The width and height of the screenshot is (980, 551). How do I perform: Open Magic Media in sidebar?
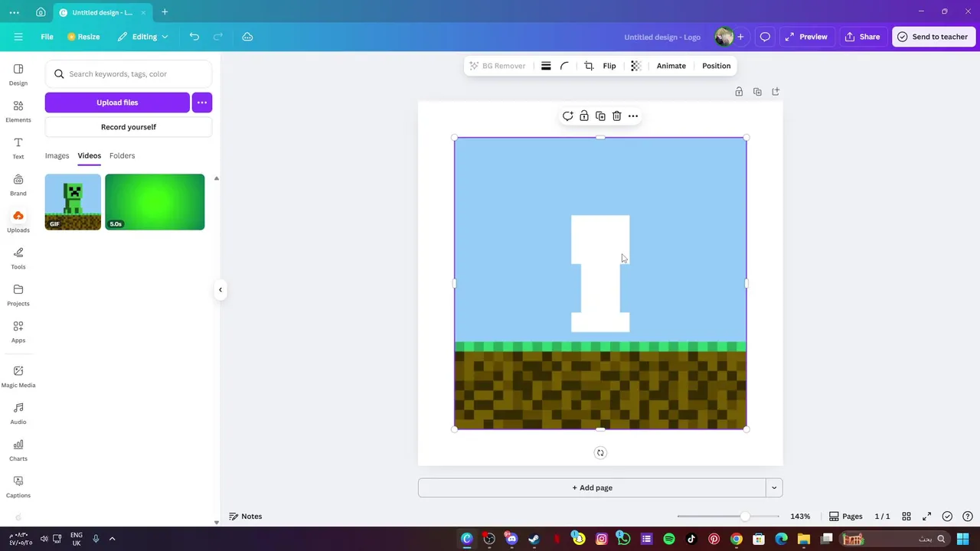point(18,377)
